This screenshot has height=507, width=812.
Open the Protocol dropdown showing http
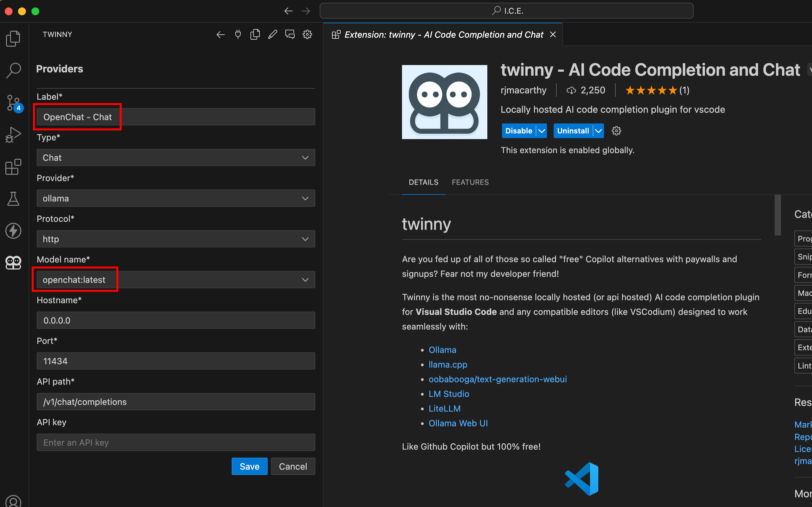[x=176, y=239]
